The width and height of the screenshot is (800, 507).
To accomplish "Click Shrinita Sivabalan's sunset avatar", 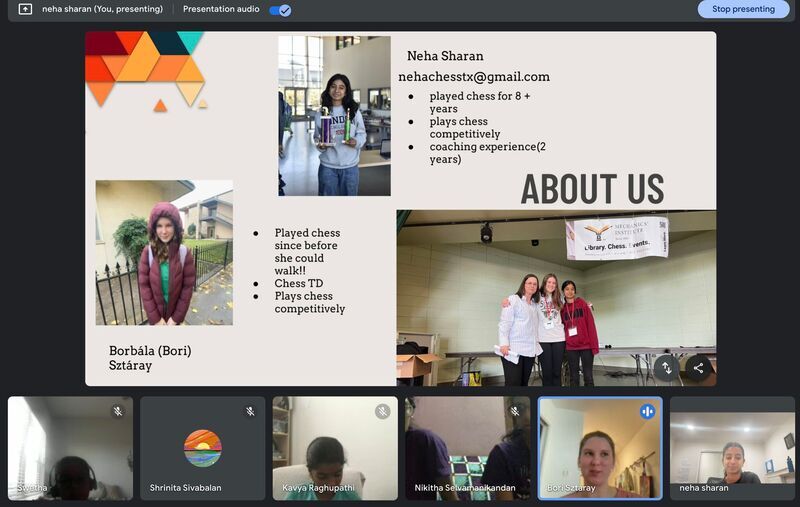I will click(x=203, y=448).
